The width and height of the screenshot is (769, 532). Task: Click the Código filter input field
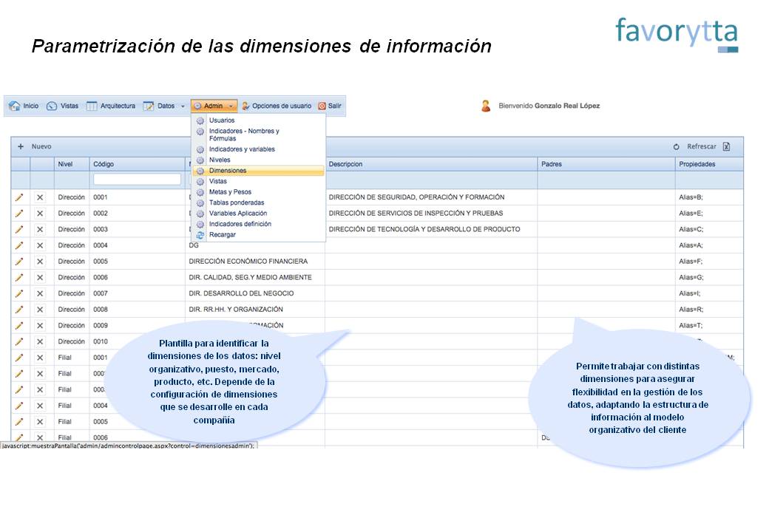[137, 180]
